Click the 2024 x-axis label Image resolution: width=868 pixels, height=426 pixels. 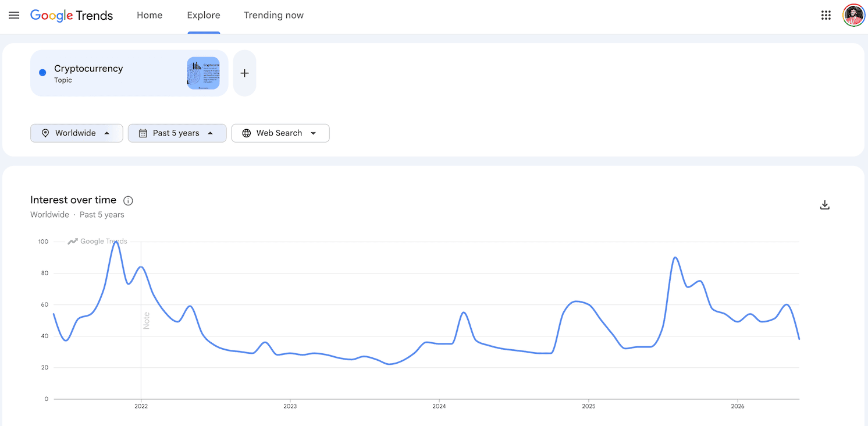pyautogui.click(x=439, y=406)
